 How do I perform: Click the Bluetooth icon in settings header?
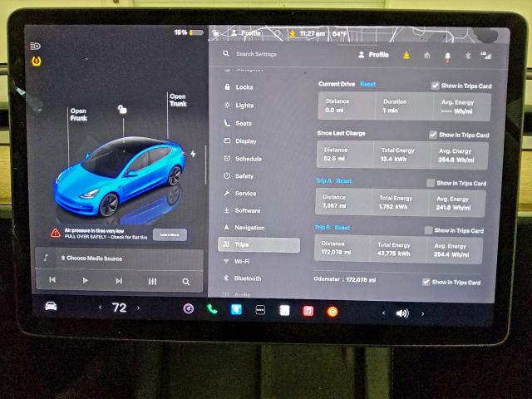[467, 56]
